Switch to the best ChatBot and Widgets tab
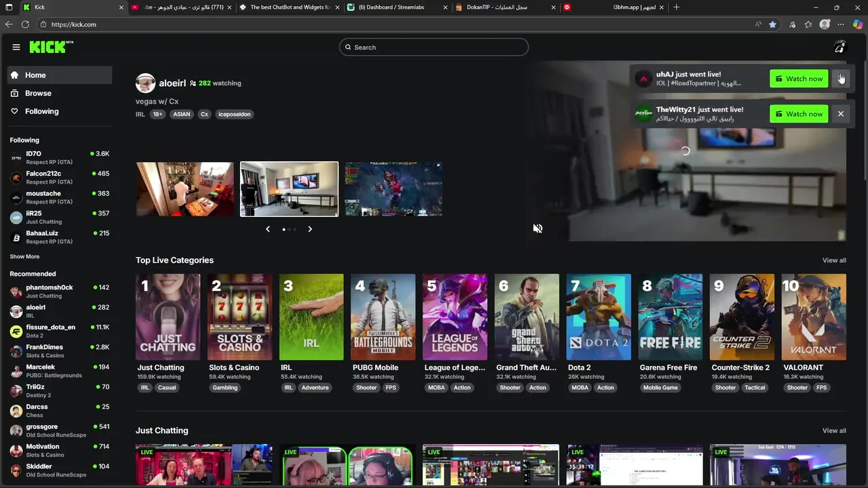 [290, 7]
